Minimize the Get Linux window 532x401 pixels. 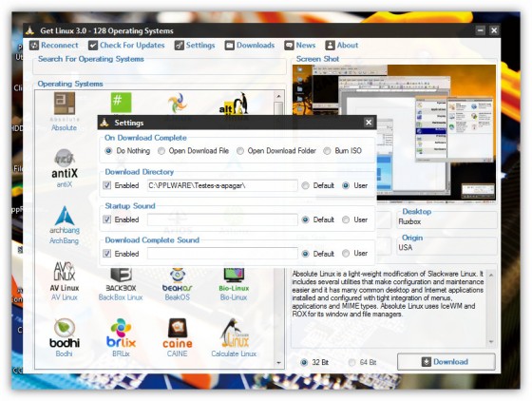[x=480, y=30]
